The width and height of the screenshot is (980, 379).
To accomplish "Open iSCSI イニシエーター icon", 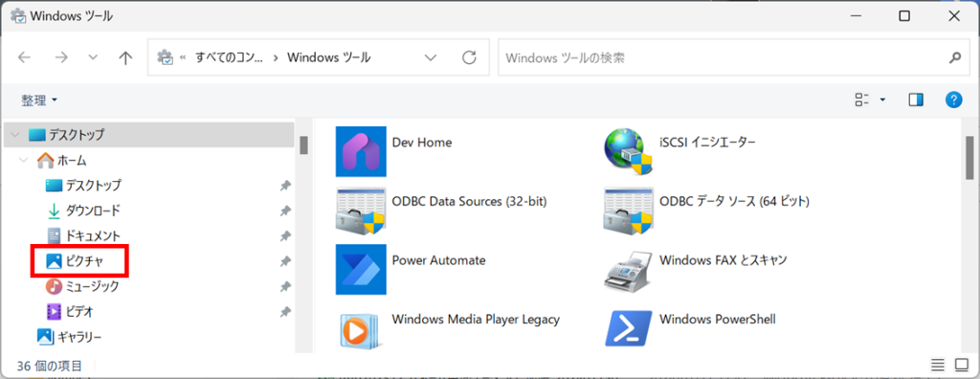I will pyautogui.click(x=629, y=152).
